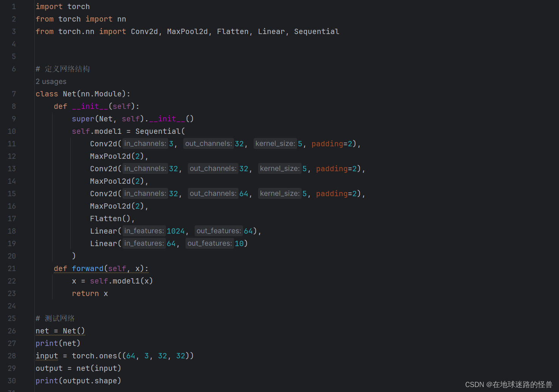
Task: Click 'Sequential' in the import line
Action: click(317, 32)
